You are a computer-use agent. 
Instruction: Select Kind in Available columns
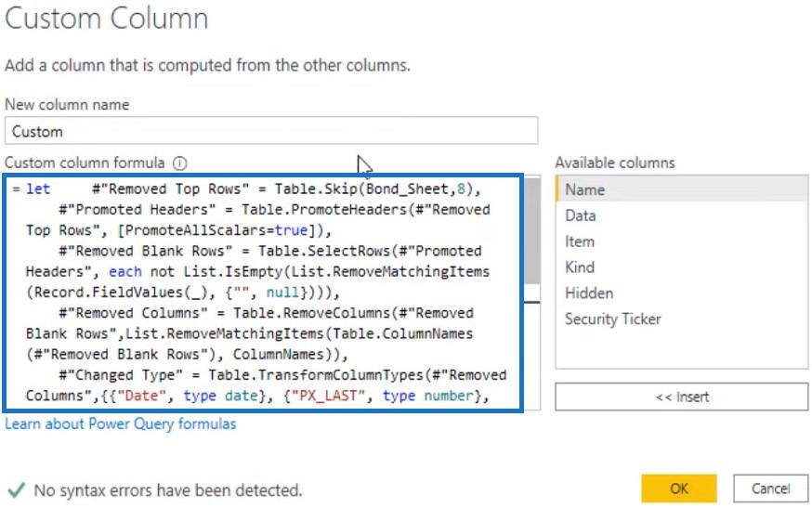pos(682,267)
